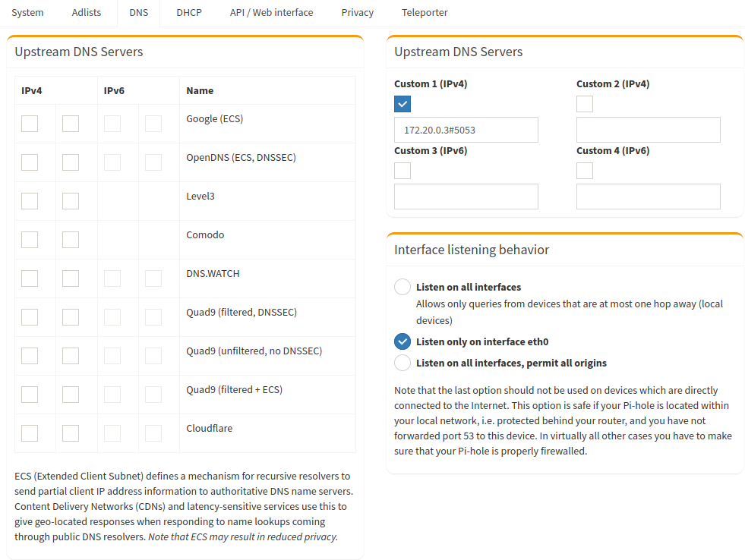Image resolution: width=745 pixels, height=560 pixels.
Task: Select the DNS tab
Action: click(x=139, y=13)
